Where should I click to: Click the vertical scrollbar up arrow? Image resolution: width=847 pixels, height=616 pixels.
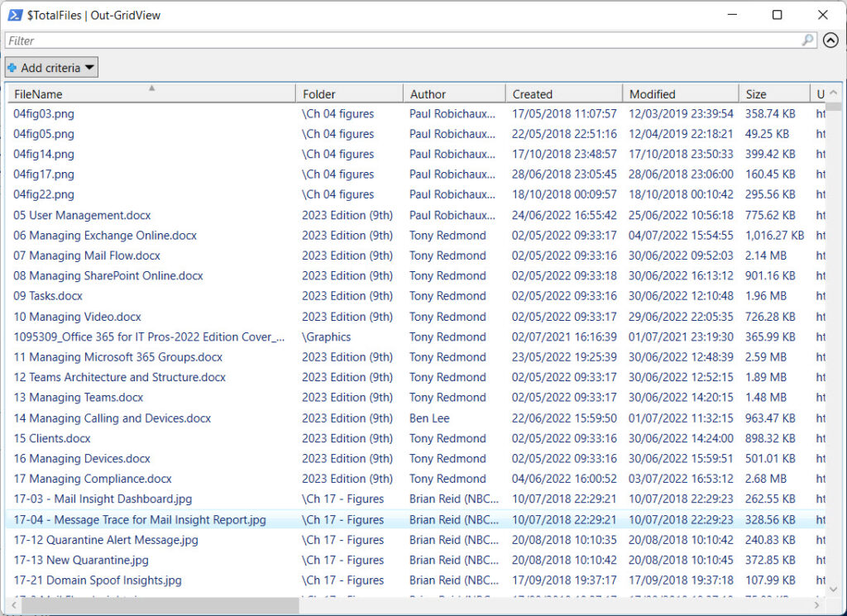pyautogui.click(x=833, y=93)
